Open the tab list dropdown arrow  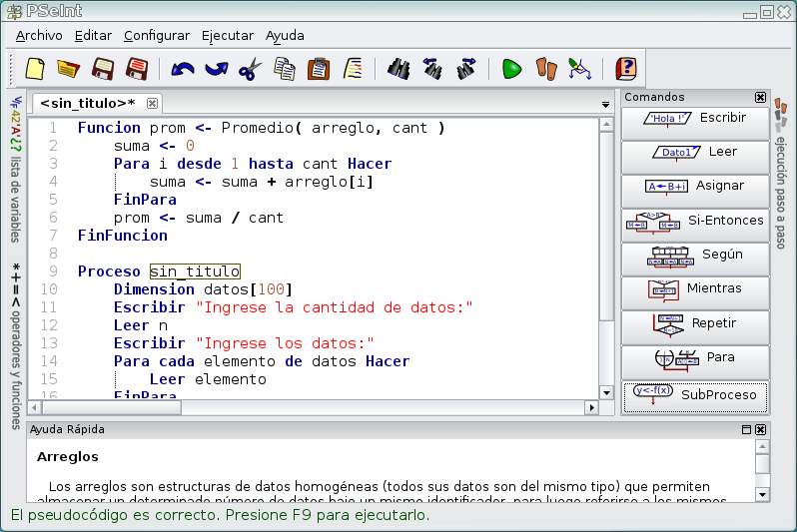[x=605, y=105]
